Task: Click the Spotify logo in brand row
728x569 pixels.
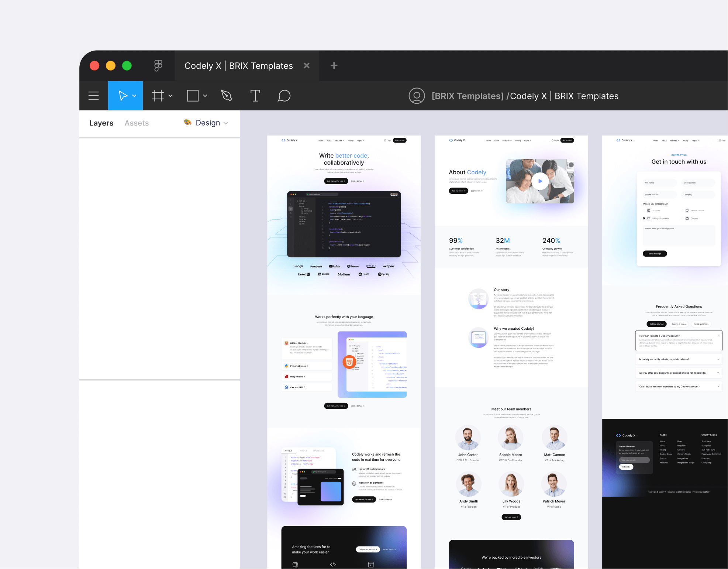Action: click(384, 274)
